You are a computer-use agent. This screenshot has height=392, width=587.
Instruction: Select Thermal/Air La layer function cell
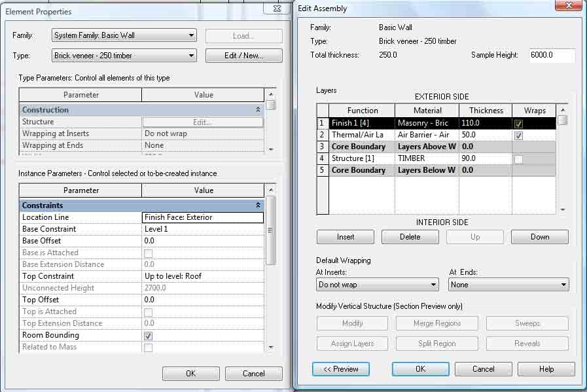[x=362, y=135]
